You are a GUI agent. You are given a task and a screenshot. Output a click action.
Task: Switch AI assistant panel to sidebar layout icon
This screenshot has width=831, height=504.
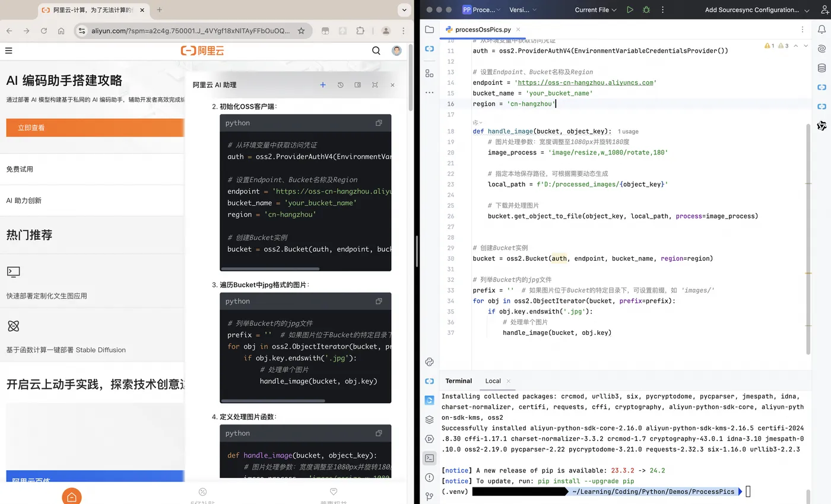[357, 85]
